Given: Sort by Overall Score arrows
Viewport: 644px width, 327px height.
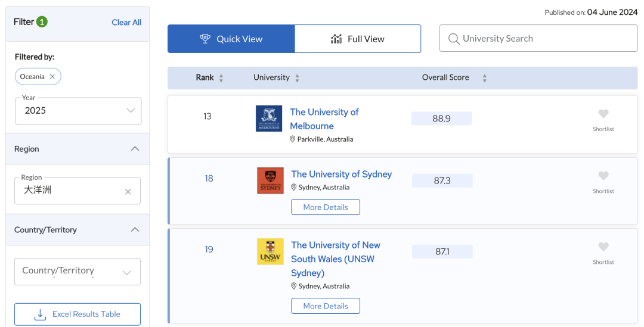Looking at the screenshot, I should (x=484, y=78).
